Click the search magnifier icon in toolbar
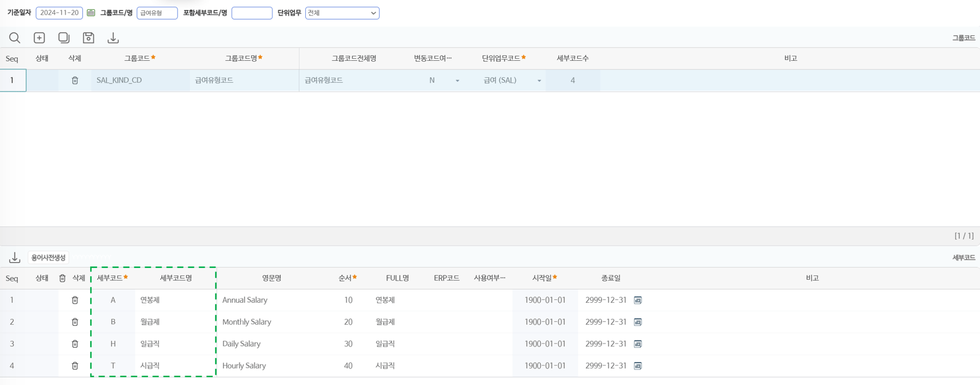The height and width of the screenshot is (386, 980). tap(14, 38)
